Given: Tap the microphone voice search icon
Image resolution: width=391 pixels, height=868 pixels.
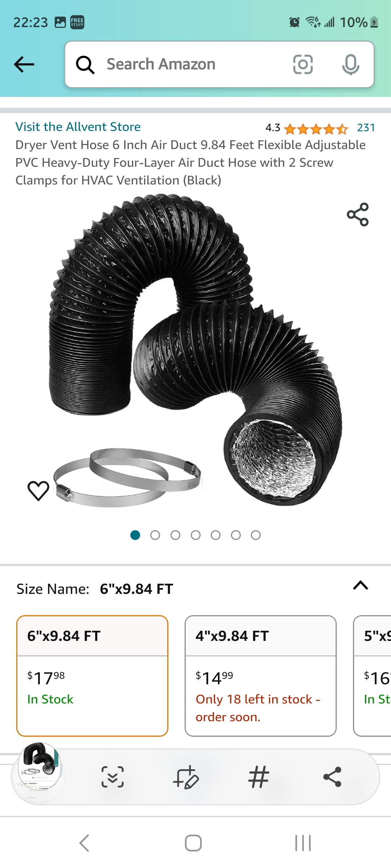Looking at the screenshot, I should pyautogui.click(x=350, y=64).
